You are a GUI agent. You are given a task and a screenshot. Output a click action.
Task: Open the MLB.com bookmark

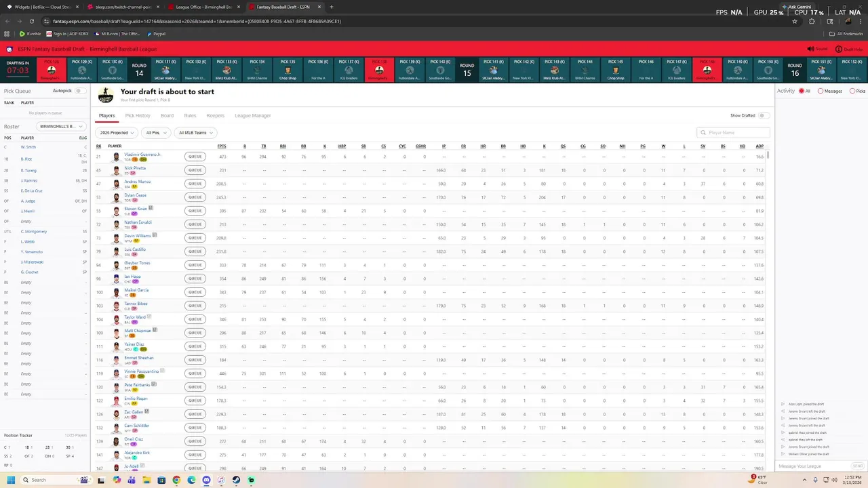(118, 34)
